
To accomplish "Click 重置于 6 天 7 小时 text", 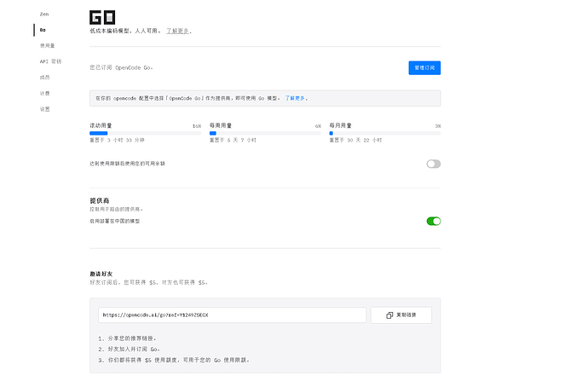I will tap(233, 141).
